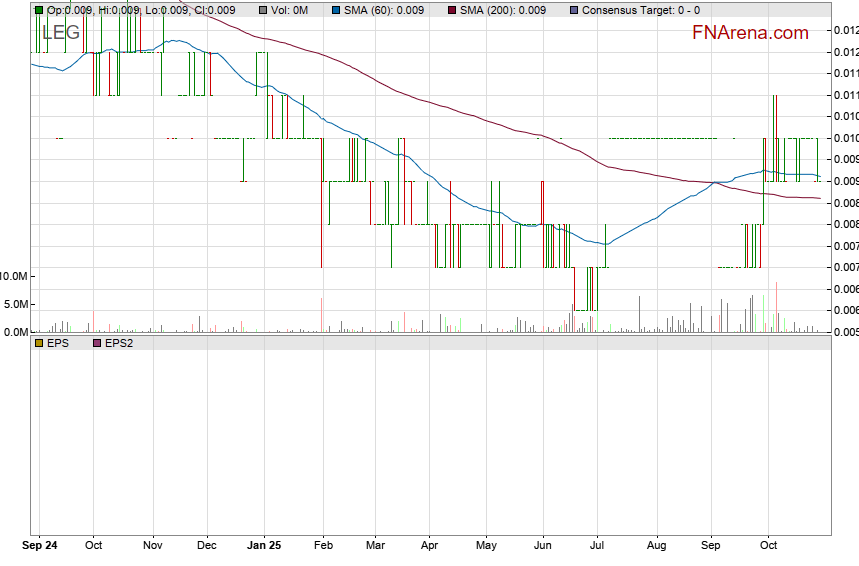
Task: Click the 'Jul' month label on time axis
Action: [x=598, y=547]
